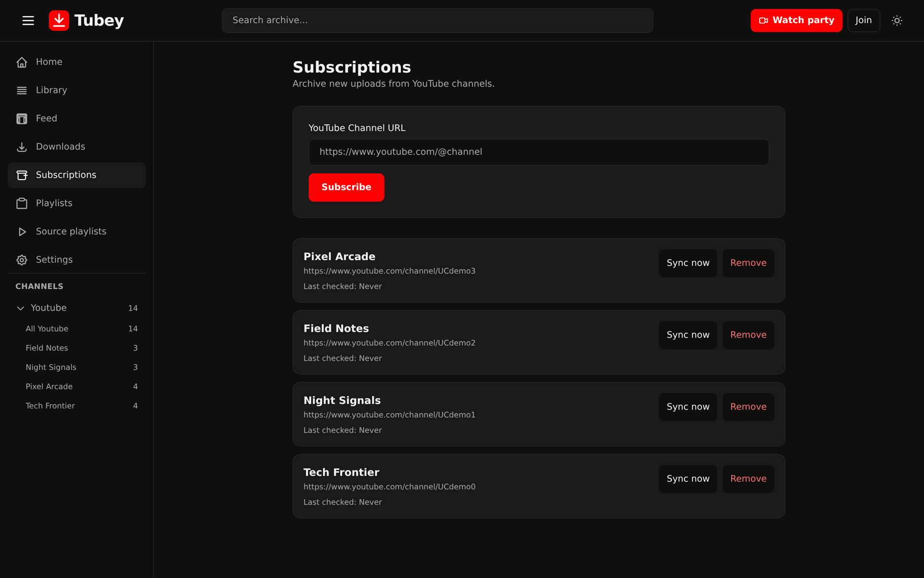The height and width of the screenshot is (578, 924).
Task: Click the Field Notes card title
Action: [336, 328]
